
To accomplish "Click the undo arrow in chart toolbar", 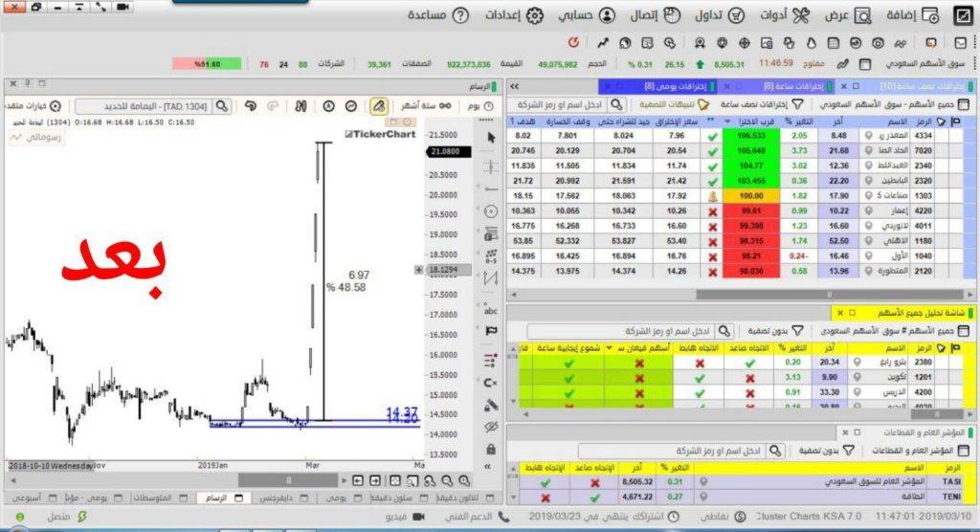I will point(251,106).
